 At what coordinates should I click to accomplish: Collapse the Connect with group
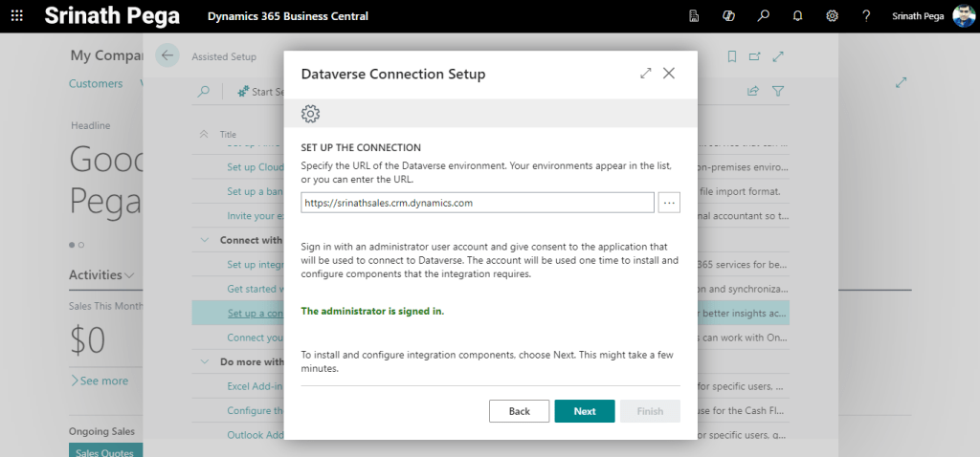click(x=206, y=240)
